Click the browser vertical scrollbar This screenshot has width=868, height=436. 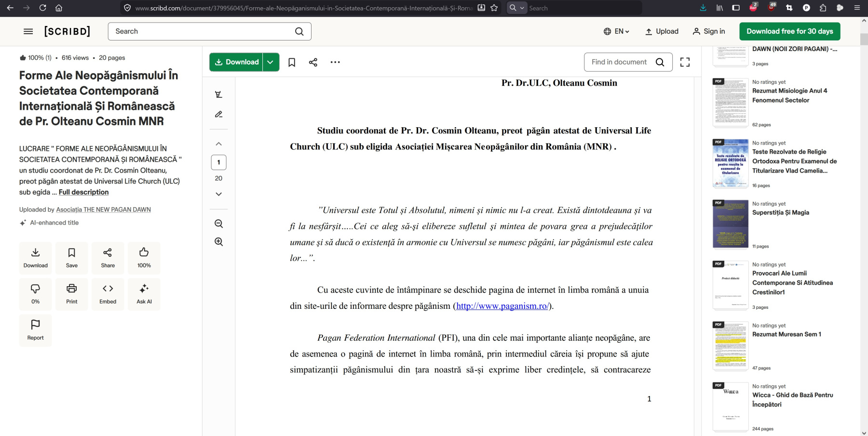pos(864,193)
